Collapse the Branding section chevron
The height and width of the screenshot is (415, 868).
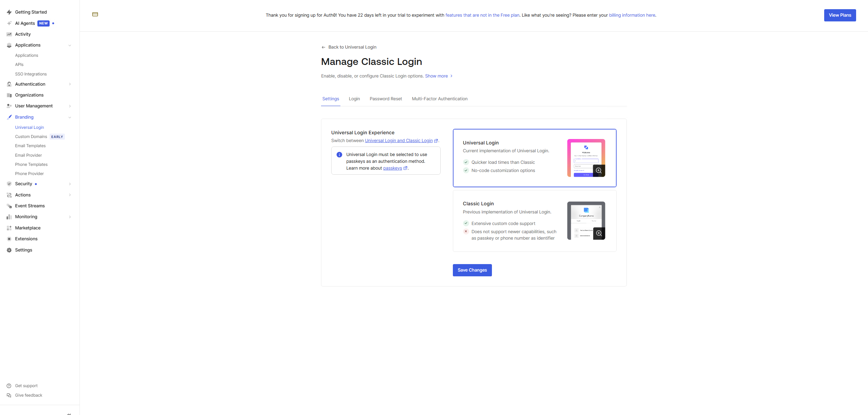click(x=70, y=117)
